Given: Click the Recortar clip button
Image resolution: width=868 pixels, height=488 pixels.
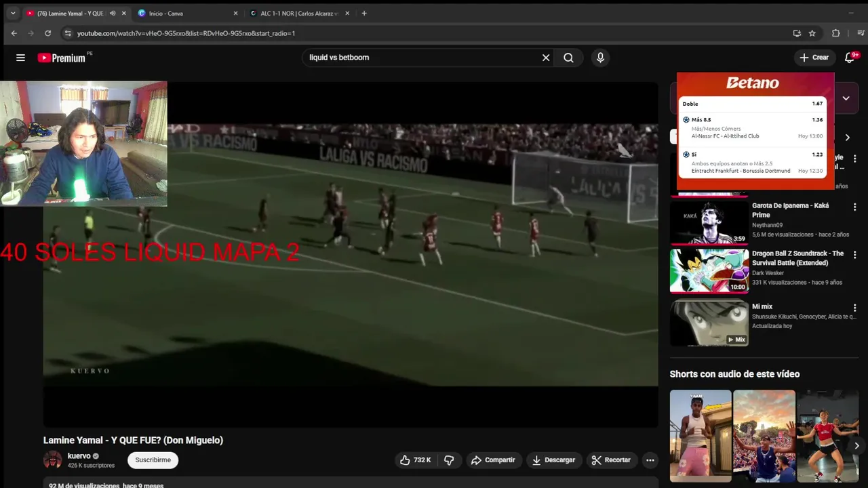Looking at the screenshot, I should (611, 460).
